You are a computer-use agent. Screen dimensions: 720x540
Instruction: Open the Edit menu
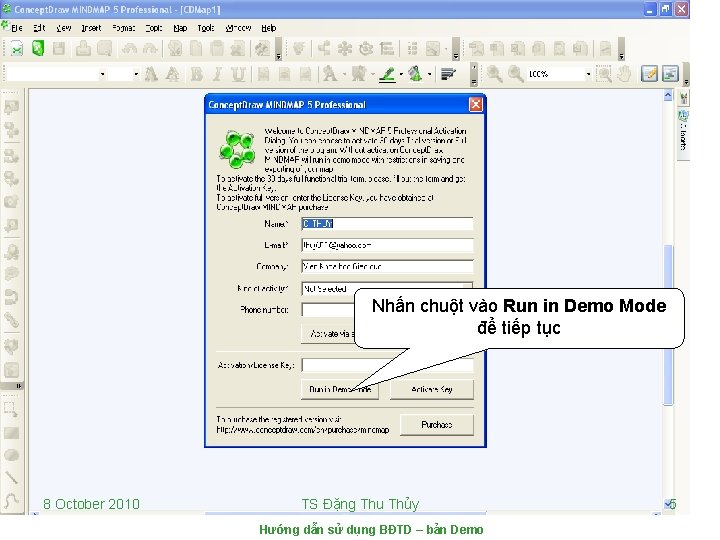click(x=39, y=28)
